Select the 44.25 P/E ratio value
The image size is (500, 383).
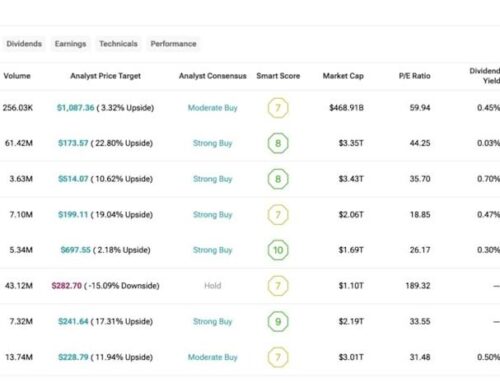click(420, 143)
